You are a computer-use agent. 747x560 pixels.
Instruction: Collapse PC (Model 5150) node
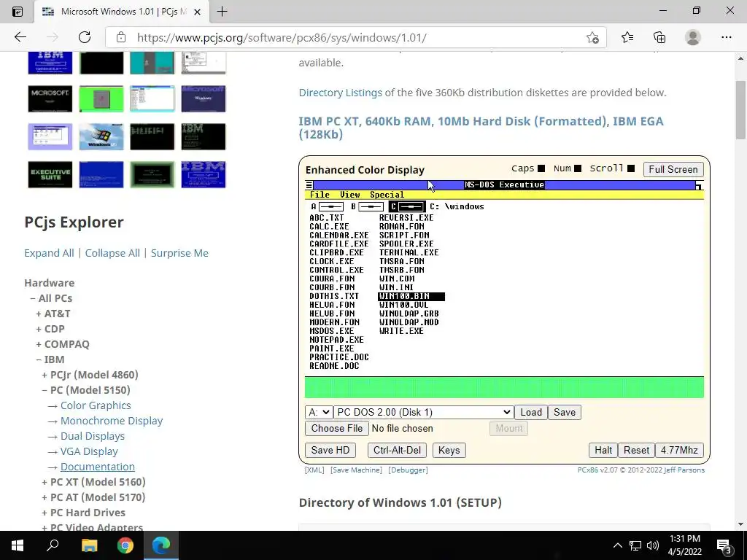[x=44, y=390]
